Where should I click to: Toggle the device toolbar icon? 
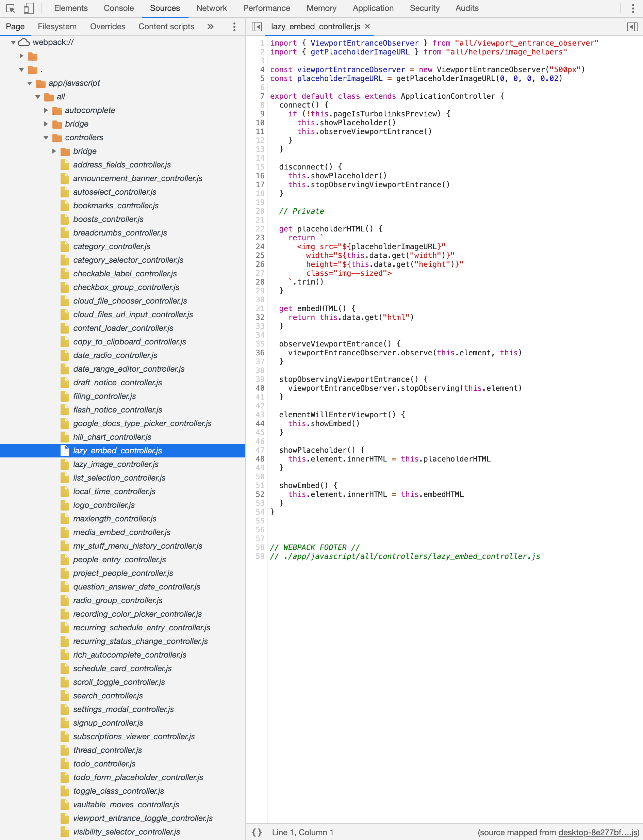pos(29,8)
